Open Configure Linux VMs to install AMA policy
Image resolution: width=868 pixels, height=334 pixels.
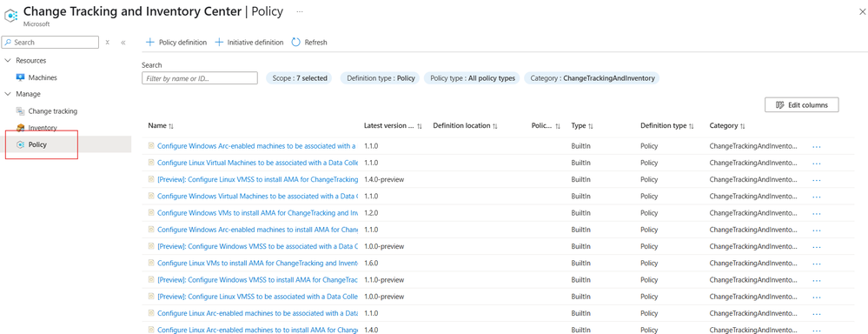pos(257,263)
